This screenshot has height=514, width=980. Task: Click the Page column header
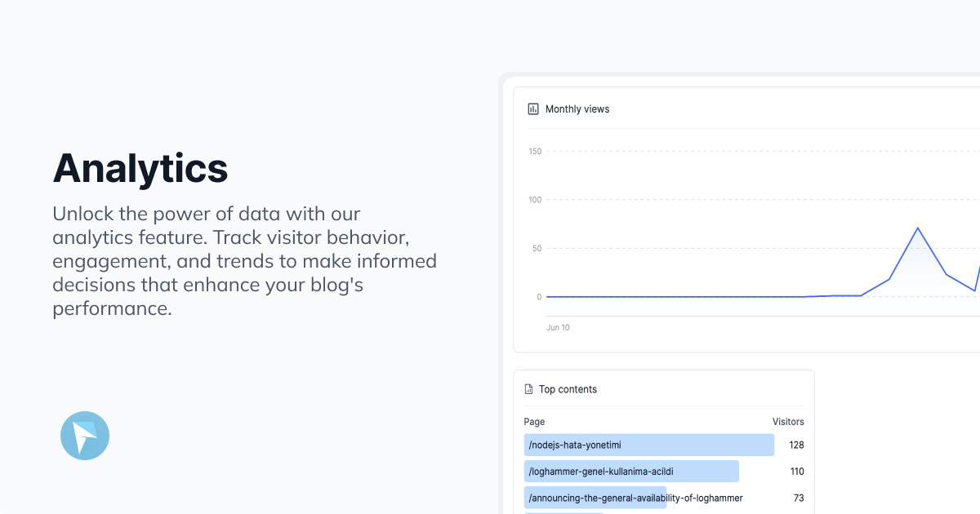[x=534, y=422]
